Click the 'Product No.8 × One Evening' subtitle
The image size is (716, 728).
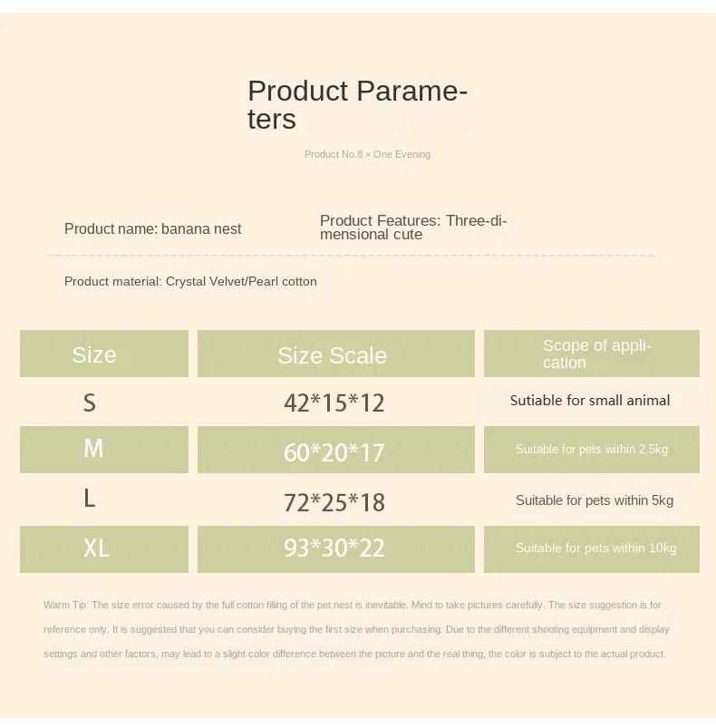(x=367, y=154)
